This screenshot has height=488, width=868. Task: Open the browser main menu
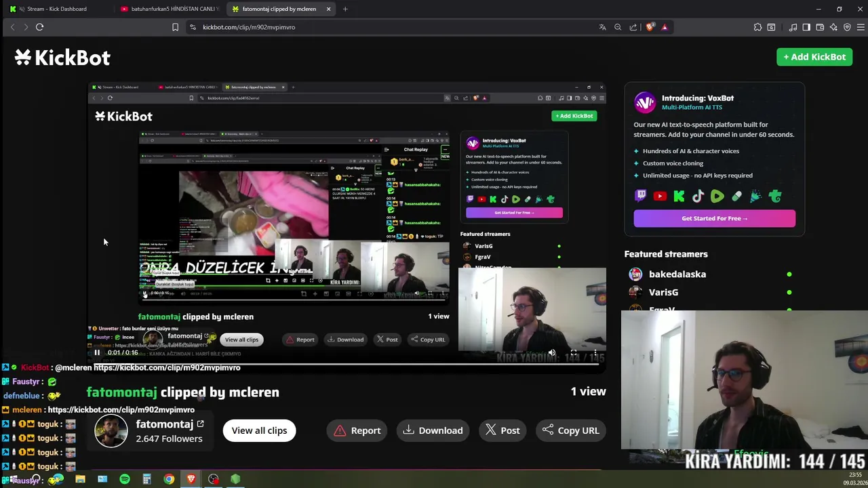pos(861,27)
